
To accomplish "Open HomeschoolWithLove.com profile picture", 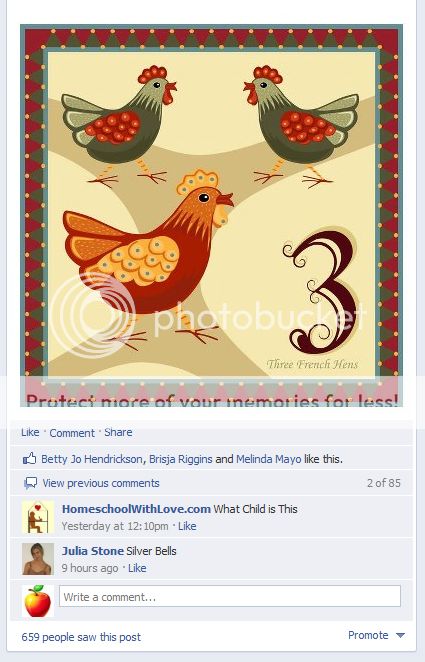I will [38, 517].
